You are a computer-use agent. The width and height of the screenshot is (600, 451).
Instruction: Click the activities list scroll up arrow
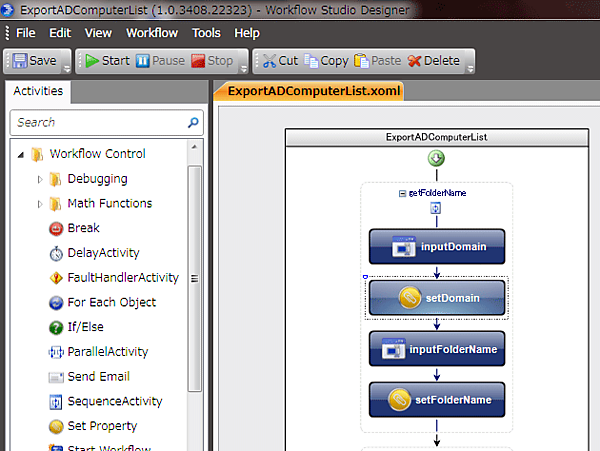(194, 147)
